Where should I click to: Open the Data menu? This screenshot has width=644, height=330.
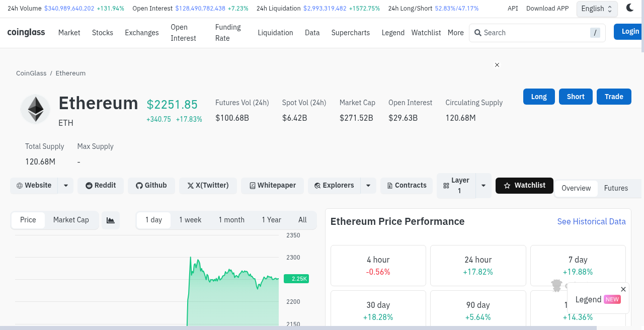pyautogui.click(x=312, y=33)
